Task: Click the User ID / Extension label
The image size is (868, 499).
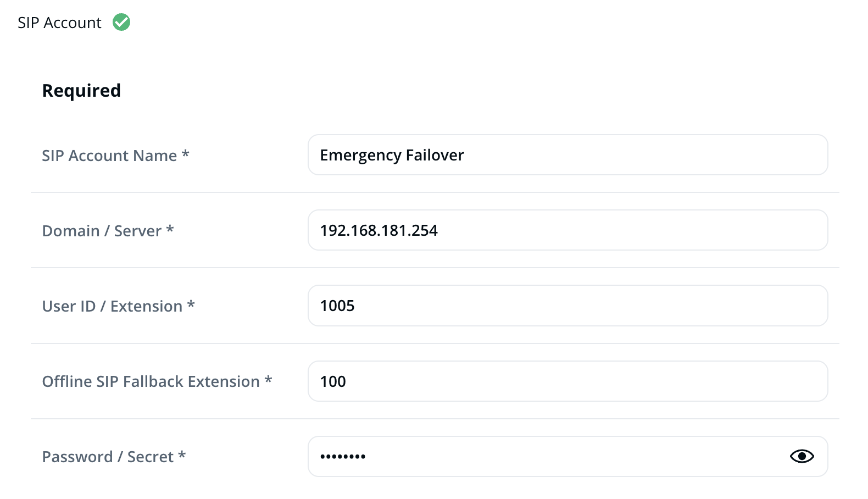Action: point(112,306)
